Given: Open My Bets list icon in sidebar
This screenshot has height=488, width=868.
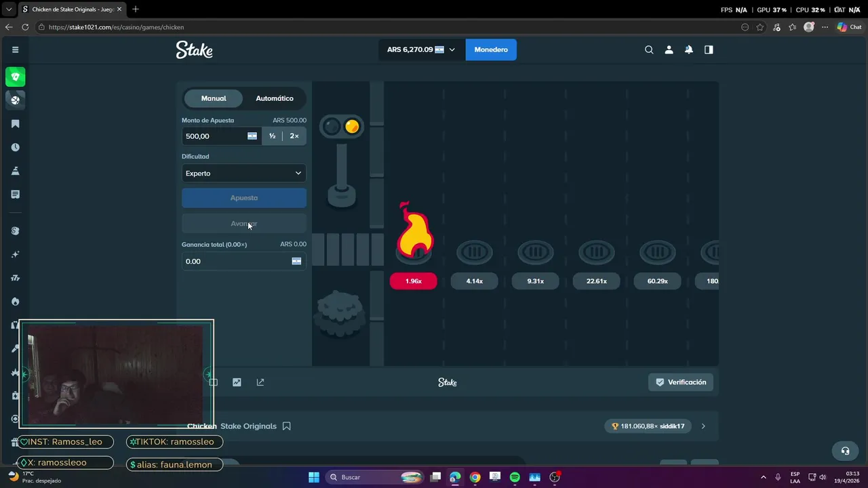Looking at the screenshot, I should [x=16, y=195].
